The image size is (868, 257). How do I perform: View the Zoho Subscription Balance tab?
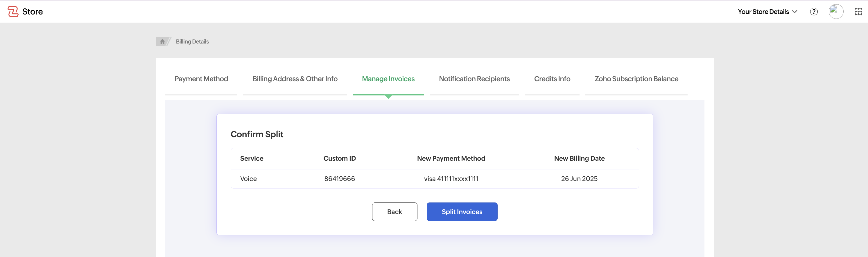[x=636, y=79]
